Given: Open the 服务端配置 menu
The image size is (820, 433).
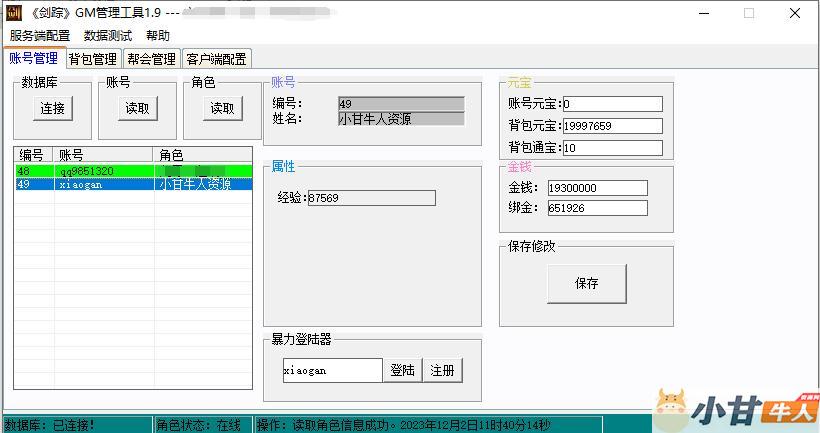Looking at the screenshot, I should click(x=40, y=36).
